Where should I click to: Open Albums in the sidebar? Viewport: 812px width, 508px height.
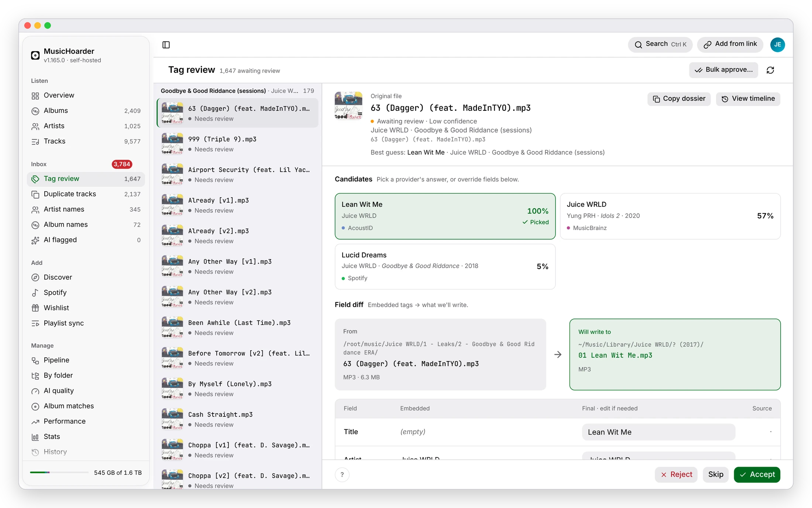86,110
